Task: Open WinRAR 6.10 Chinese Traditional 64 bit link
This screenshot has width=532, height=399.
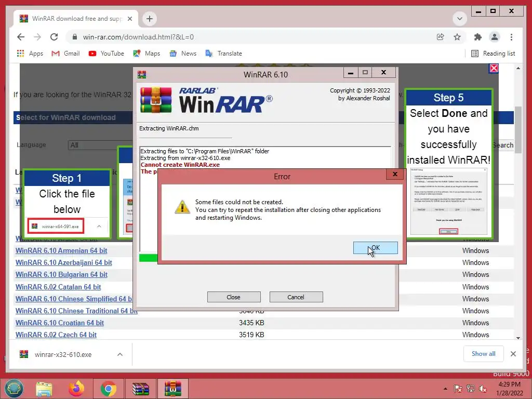Action: point(76,311)
